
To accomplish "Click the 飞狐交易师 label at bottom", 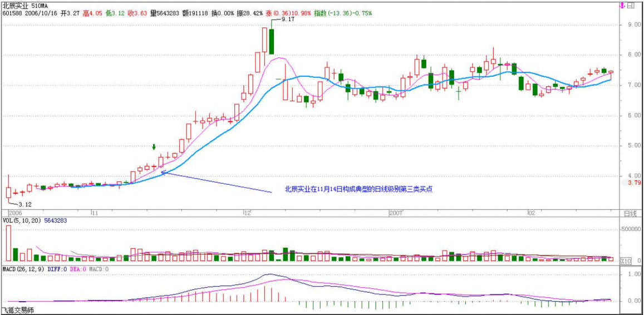I will tap(17, 310).
